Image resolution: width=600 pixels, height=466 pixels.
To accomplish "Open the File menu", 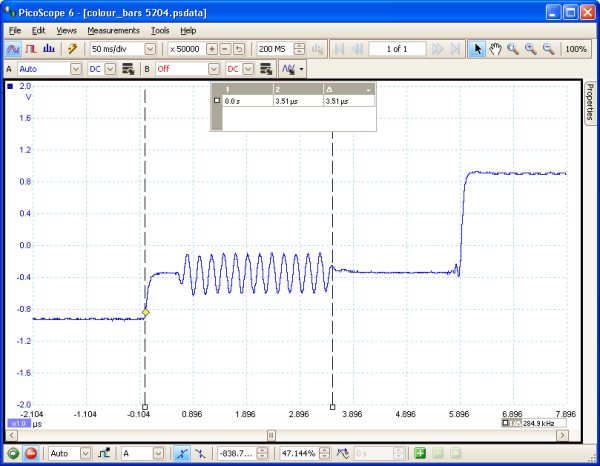I will 15,31.
